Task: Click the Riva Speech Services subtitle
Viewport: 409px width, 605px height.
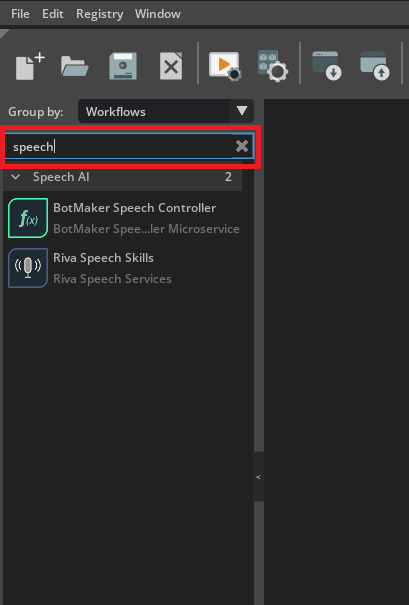Action: click(x=112, y=279)
